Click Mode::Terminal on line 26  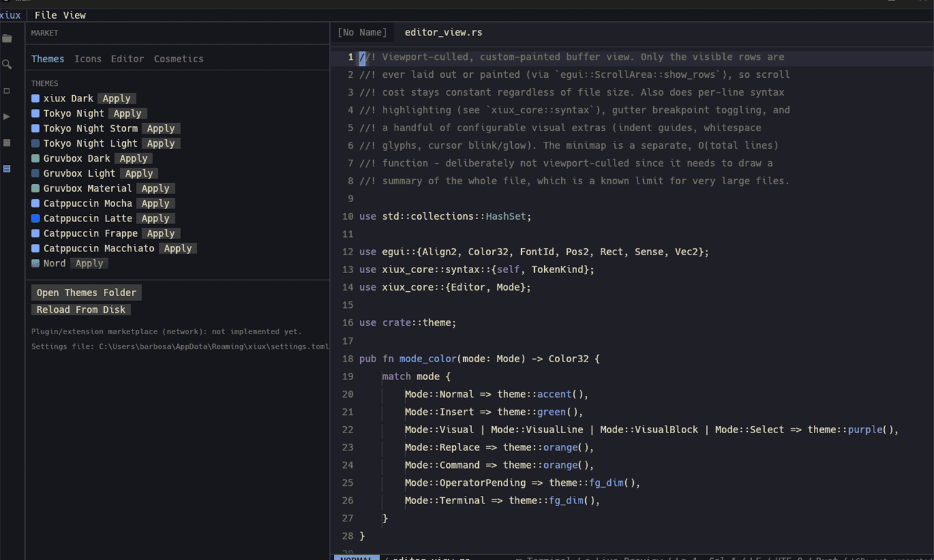[x=445, y=500]
